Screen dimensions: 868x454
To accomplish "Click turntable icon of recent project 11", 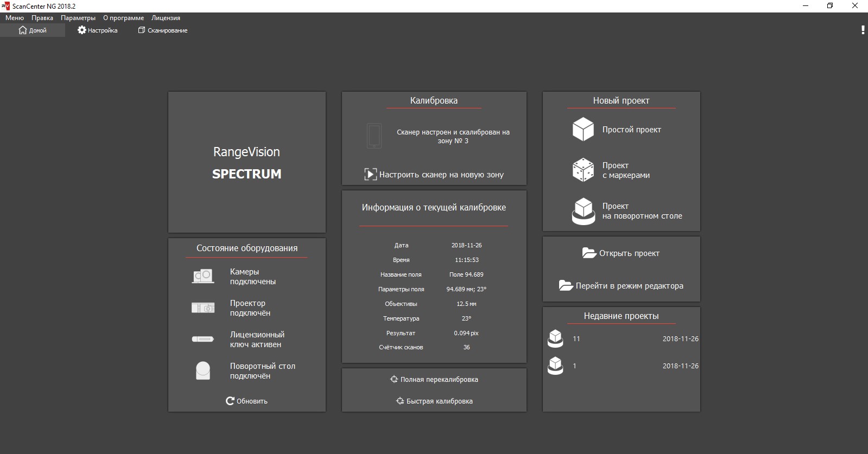I will (x=555, y=338).
